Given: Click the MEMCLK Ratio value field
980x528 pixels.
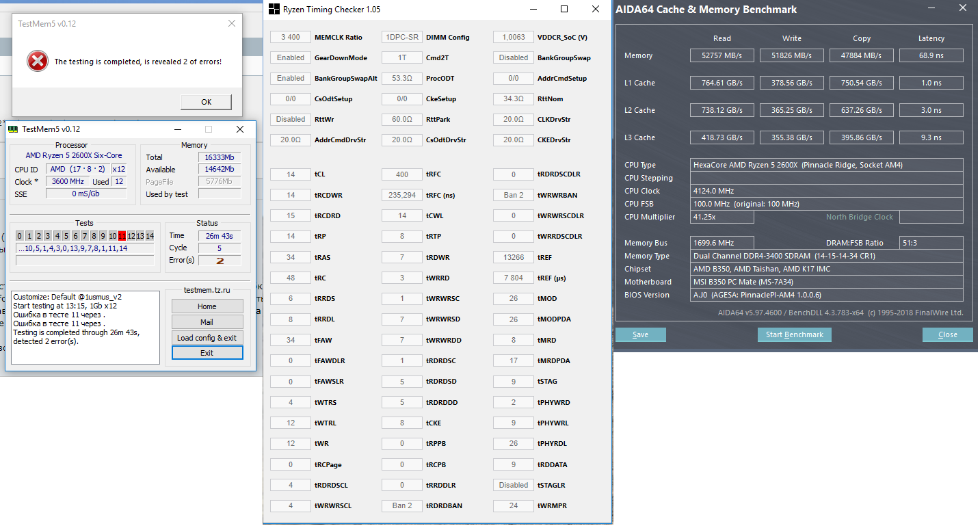Looking at the screenshot, I should tap(291, 37).
